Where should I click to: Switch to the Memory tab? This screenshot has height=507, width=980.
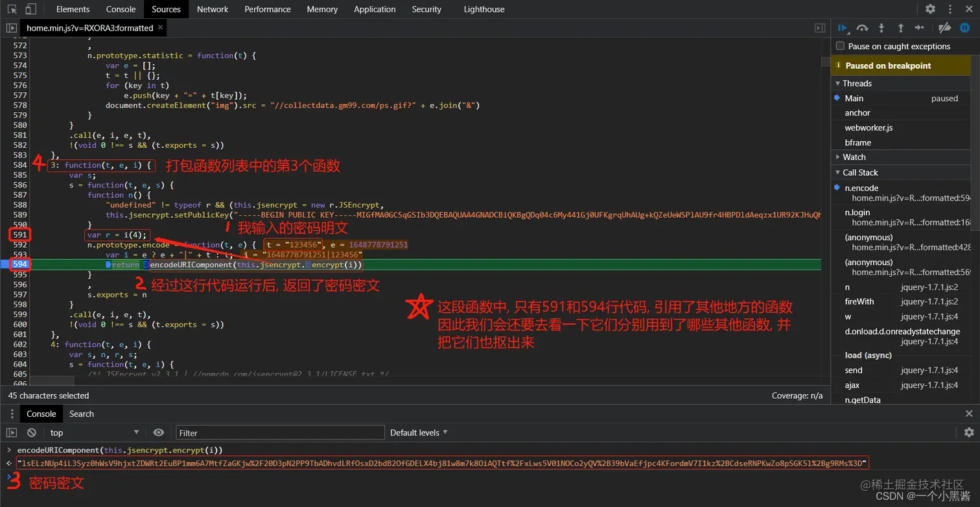322,9
